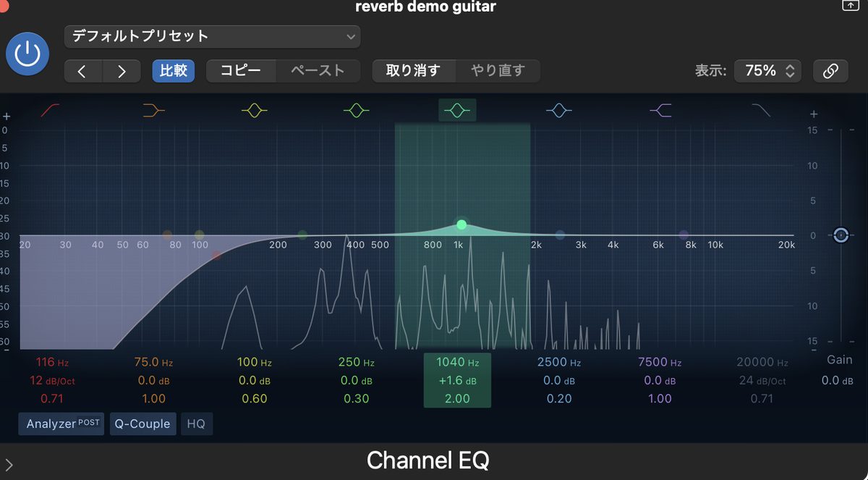Click the purple band 1.00 Q value
Viewport: 868px width, 480px height.
660,399
